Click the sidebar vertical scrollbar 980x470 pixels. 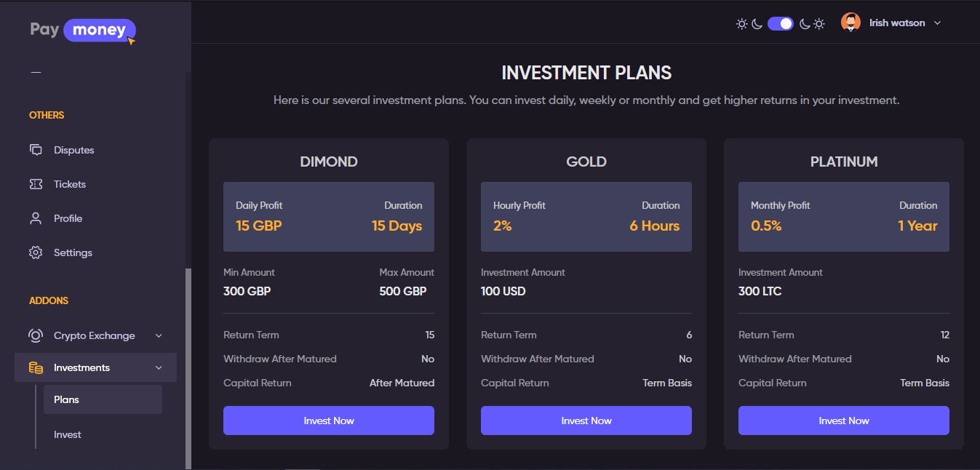188,364
